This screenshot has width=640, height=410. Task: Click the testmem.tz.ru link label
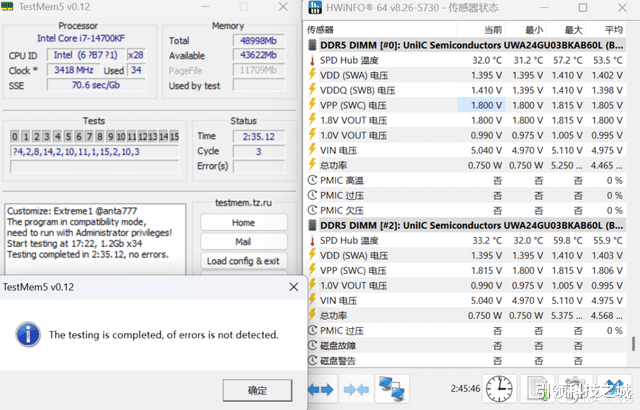(243, 203)
